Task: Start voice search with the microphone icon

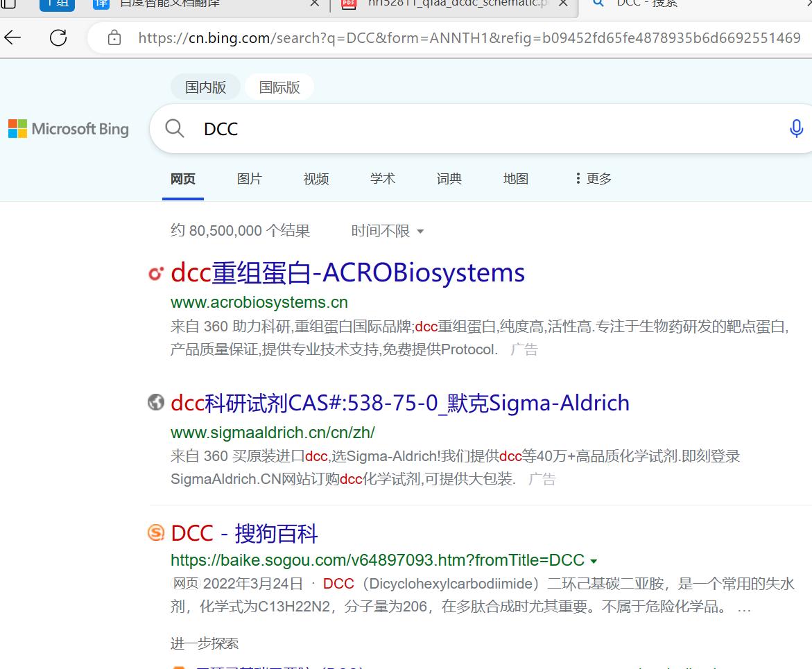Action: [796, 128]
